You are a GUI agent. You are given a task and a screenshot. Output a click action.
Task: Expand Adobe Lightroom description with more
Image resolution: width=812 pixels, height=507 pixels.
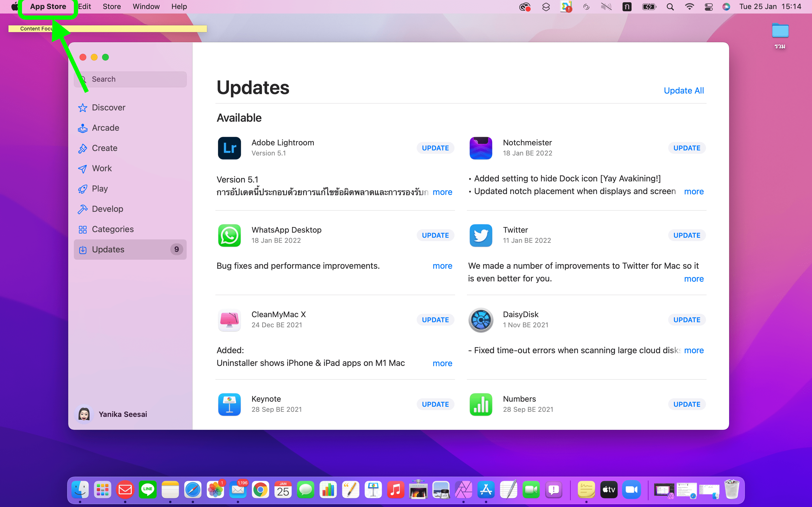442,192
